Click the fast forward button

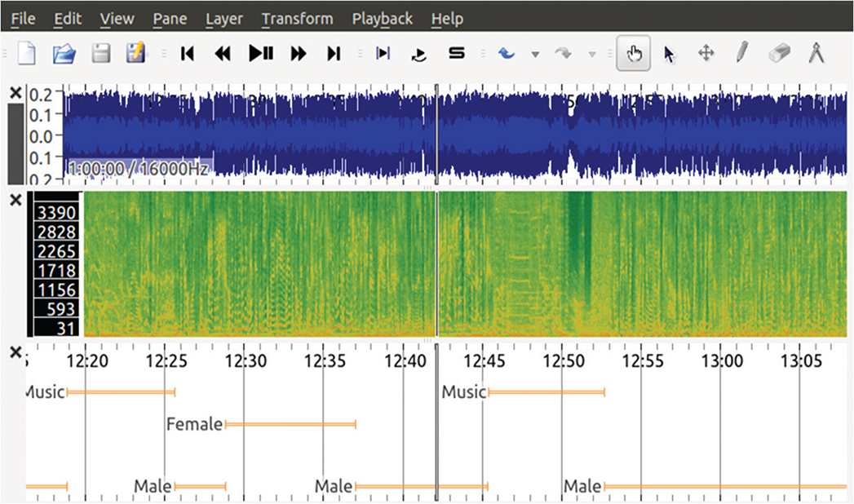click(x=299, y=53)
